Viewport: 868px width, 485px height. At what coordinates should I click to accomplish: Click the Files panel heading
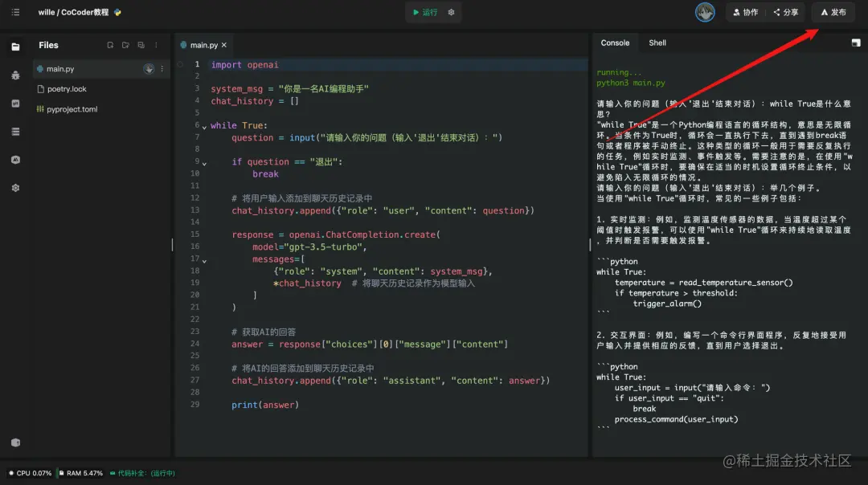(x=48, y=45)
